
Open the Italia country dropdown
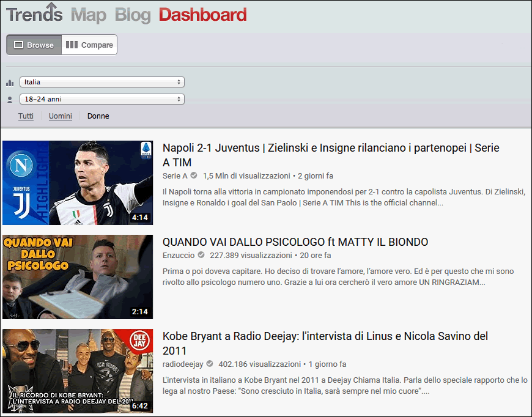[x=102, y=82]
